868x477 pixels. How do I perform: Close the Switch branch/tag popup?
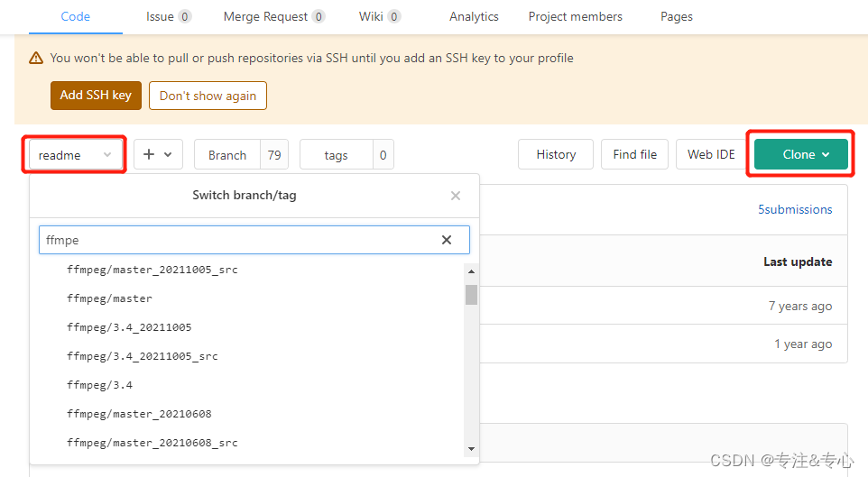[x=456, y=196]
